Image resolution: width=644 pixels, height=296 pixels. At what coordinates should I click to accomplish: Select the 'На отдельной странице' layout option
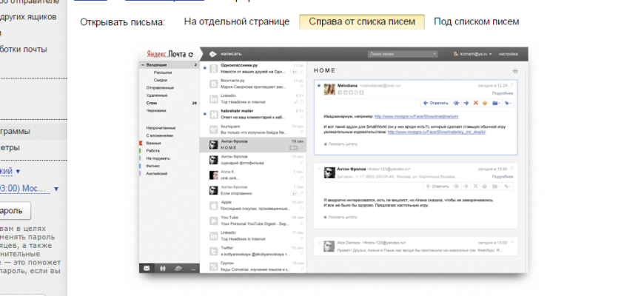pyautogui.click(x=236, y=21)
